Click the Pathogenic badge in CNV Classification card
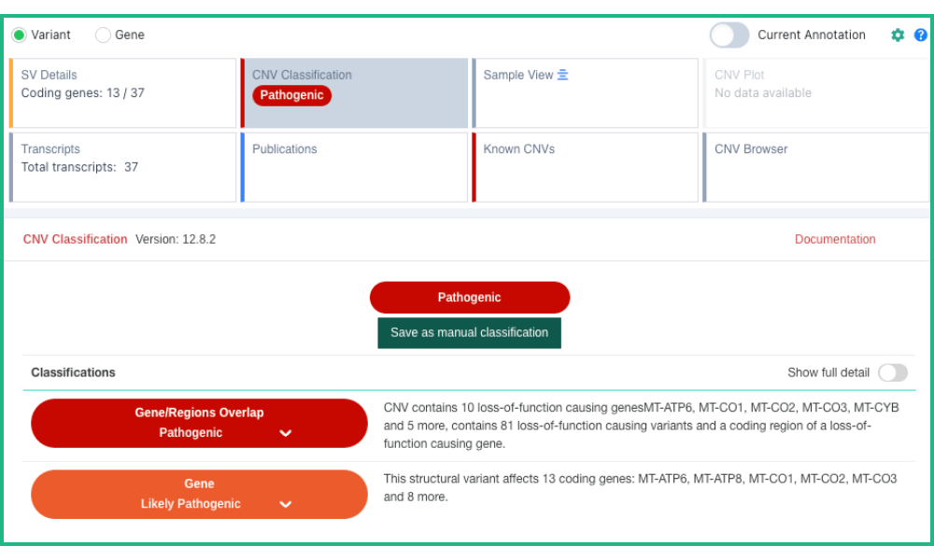This screenshot has height=560, width=934. coord(291,95)
